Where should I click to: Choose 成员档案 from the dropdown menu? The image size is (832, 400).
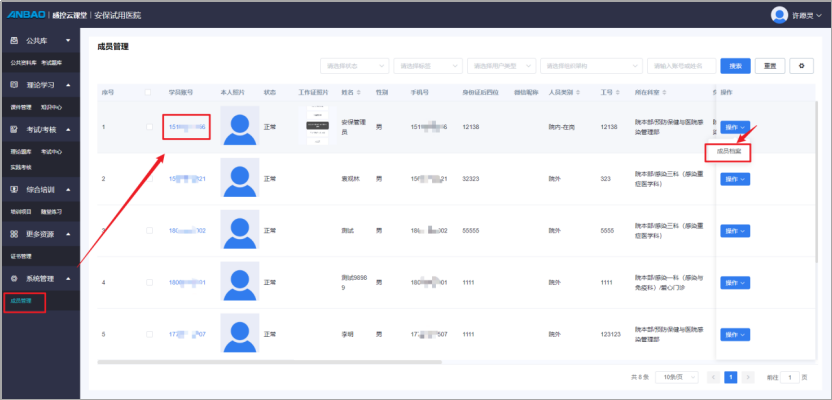click(x=727, y=152)
